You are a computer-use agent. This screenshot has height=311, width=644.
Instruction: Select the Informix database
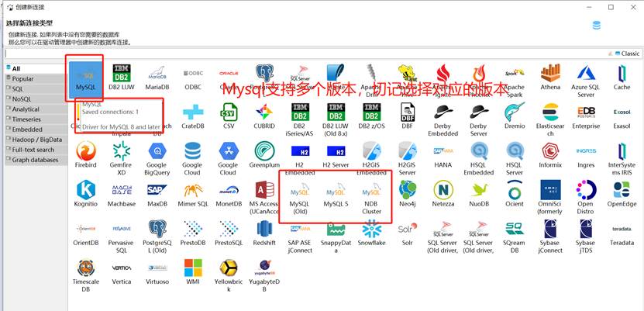click(x=550, y=155)
